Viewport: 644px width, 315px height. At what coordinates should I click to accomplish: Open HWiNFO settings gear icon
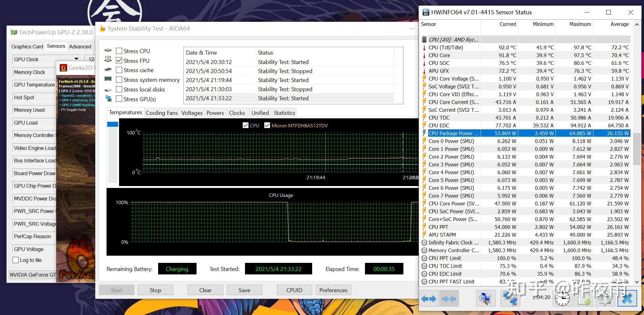[605, 299]
